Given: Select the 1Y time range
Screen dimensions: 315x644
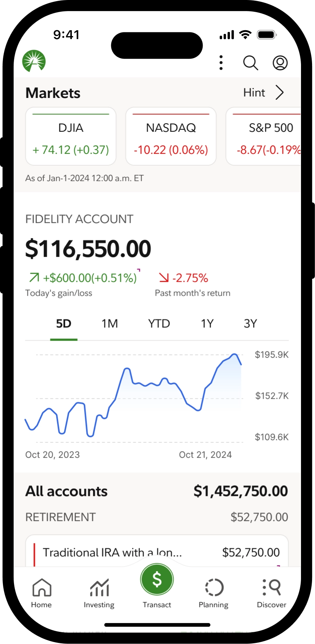Looking at the screenshot, I should 207,324.
